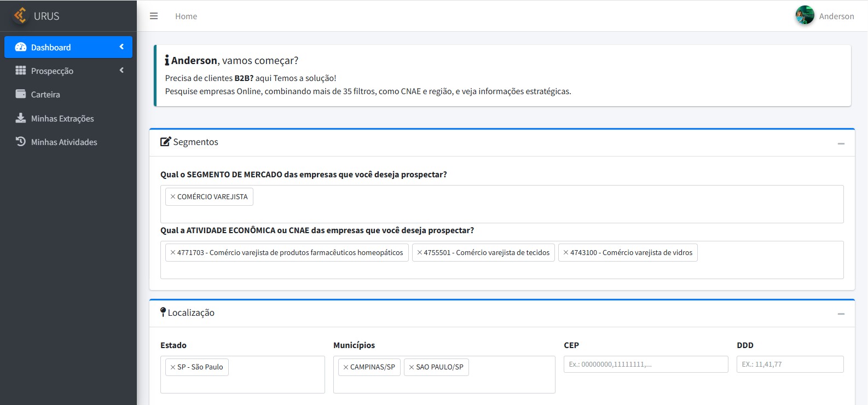868x405 pixels.
Task: Collapse the Segmentos panel
Action: click(x=841, y=143)
